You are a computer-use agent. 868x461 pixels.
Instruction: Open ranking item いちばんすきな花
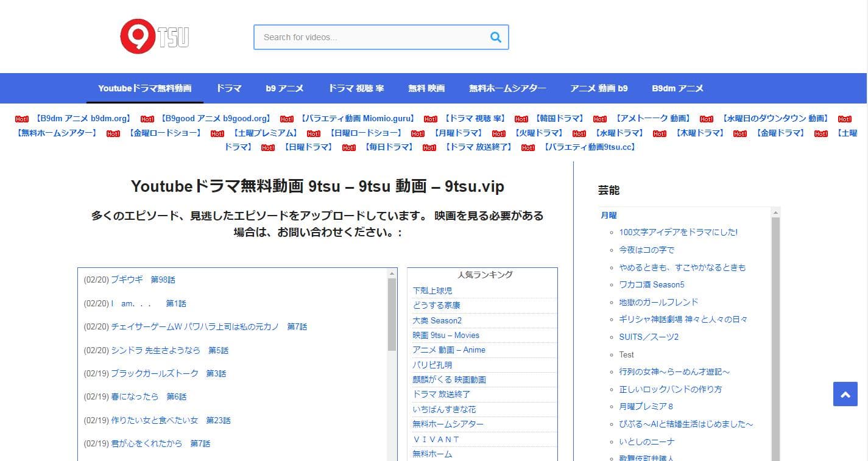click(444, 409)
